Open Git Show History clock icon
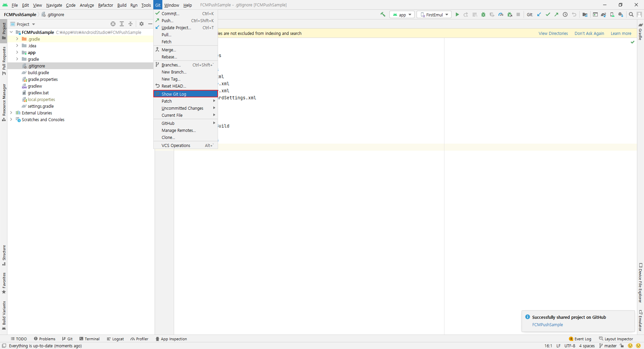The image size is (644, 349). tap(565, 14)
